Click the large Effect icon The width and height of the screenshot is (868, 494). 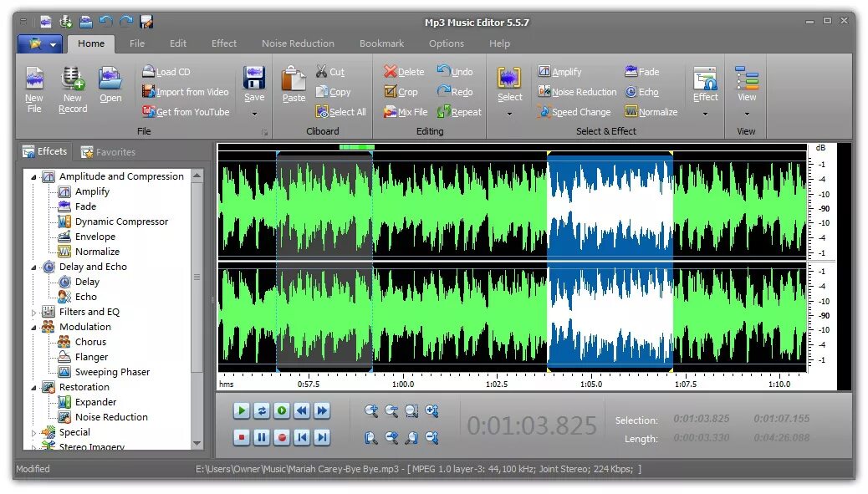705,79
